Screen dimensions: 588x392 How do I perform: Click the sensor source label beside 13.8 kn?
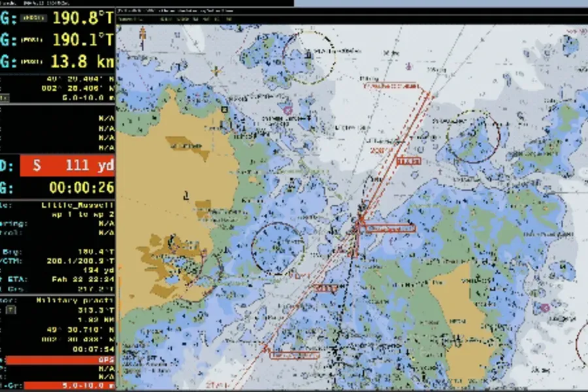(x=31, y=61)
